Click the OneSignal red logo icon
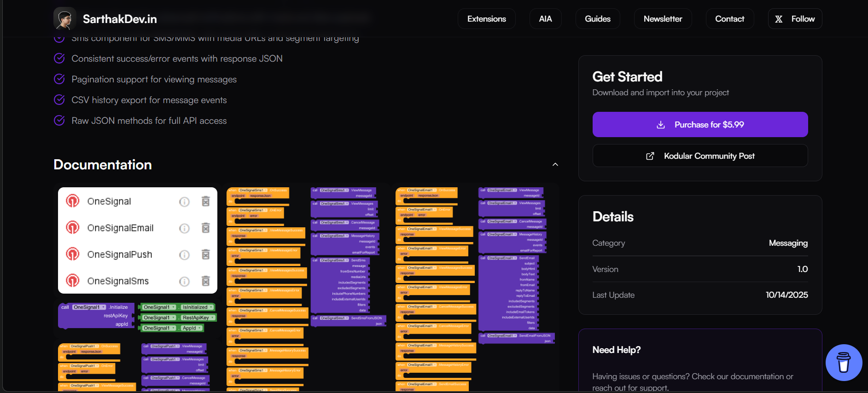This screenshot has width=868, height=393. click(x=73, y=201)
